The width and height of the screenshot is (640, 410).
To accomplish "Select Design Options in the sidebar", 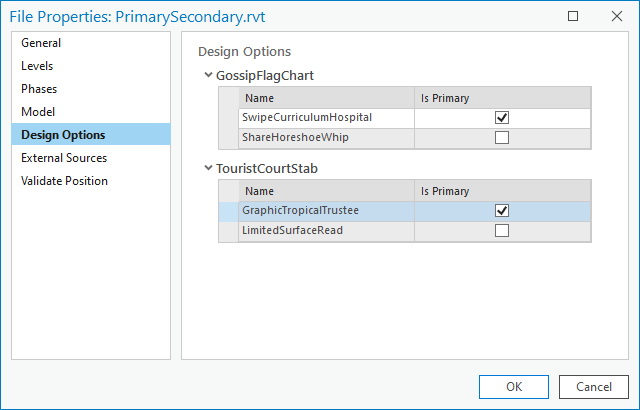I will (63, 135).
